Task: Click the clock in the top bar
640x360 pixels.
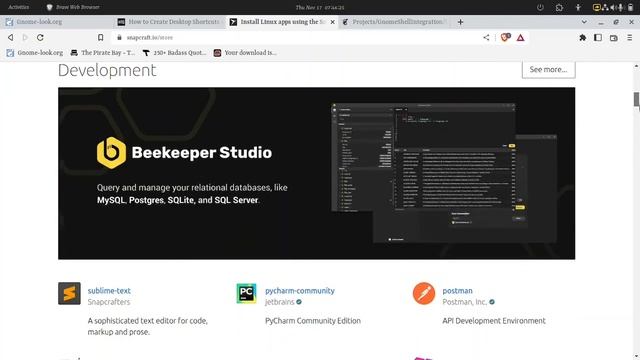Action: 320,7
